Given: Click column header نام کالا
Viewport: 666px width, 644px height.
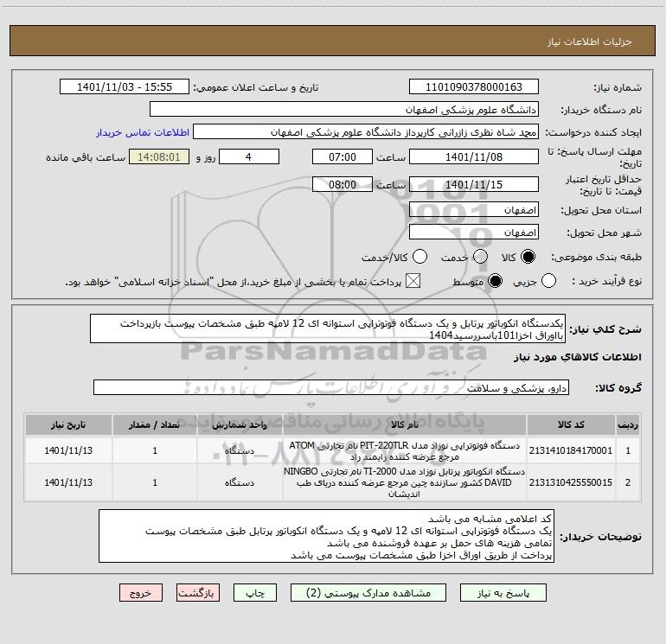Looking at the screenshot, I should click(x=405, y=425).
